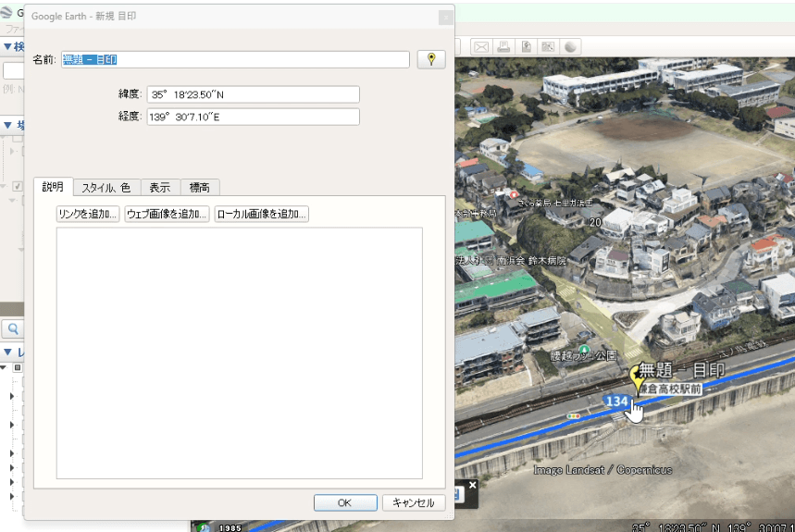Click the Save Image toolbar icon
This screenshot has height=532, width=795.
click(526, 46)
